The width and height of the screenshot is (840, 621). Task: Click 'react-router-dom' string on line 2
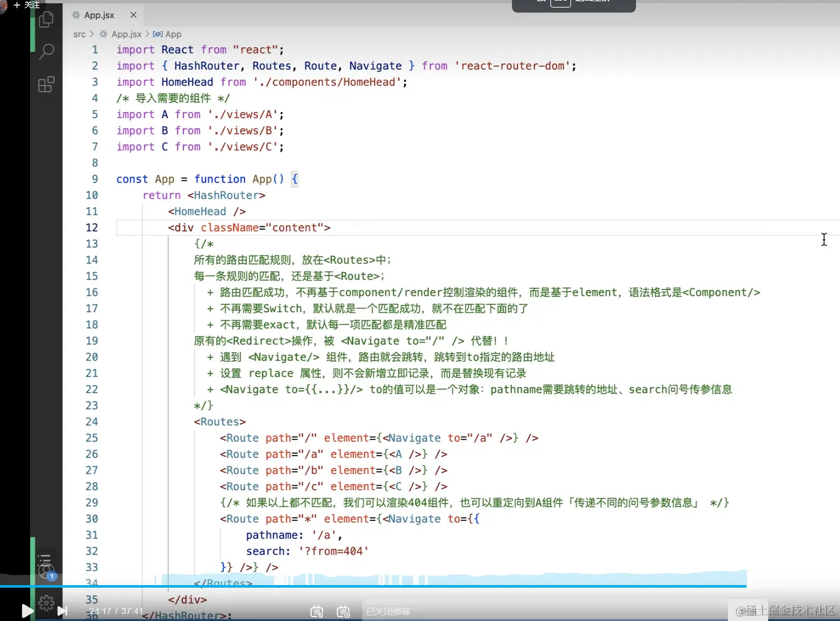click(x=512, y=66)
